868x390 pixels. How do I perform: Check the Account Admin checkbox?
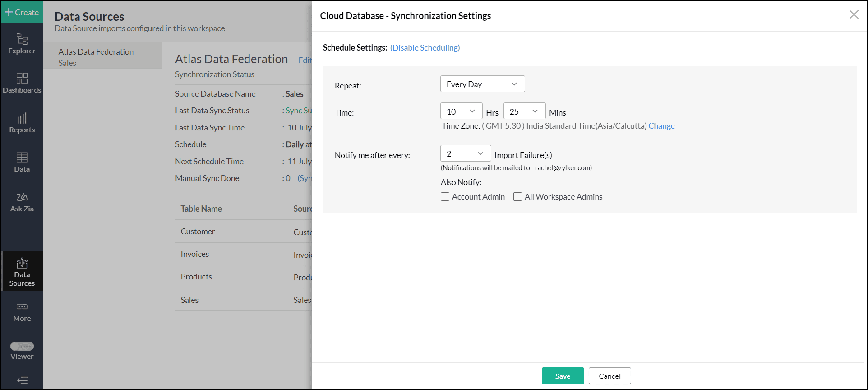pyautogui.click(x=445, y=197)
